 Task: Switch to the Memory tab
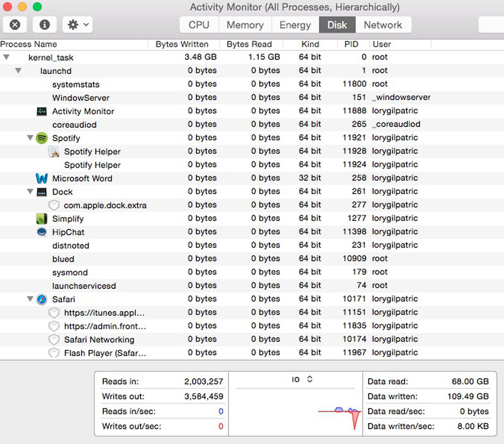[x=244, y=25]
